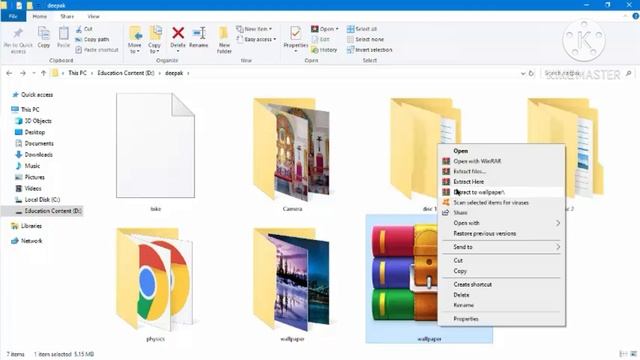Select Music in sidebar
Screen dimensions: 640x360
pyautogui.click(x=28, y=166)
